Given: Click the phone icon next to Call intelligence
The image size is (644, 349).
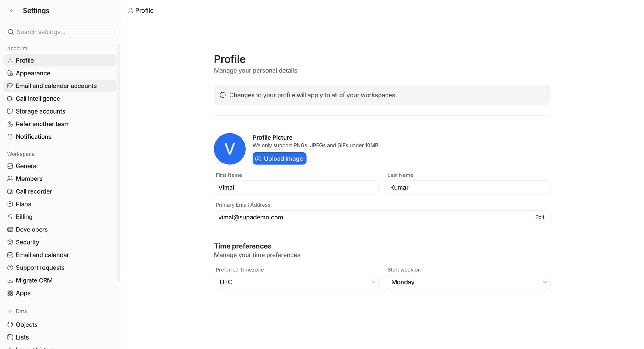Looking at the screenshot, I should 10,98.
